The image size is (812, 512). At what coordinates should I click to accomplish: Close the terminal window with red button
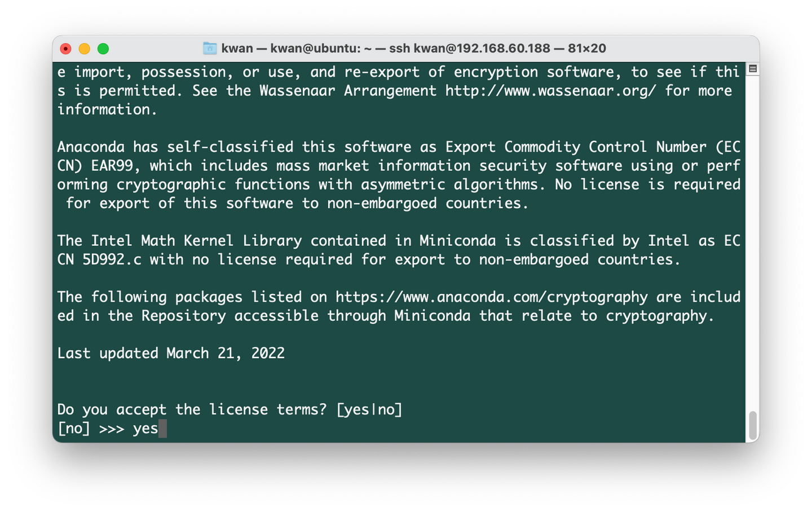pos(66,49)
